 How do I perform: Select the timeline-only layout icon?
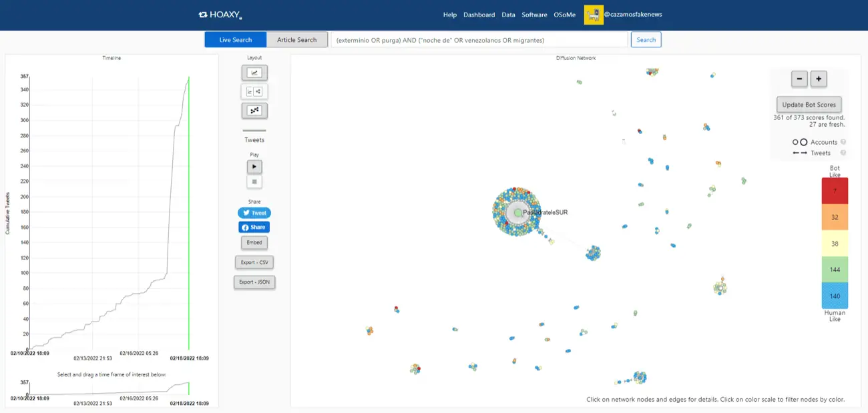[254, 73]
